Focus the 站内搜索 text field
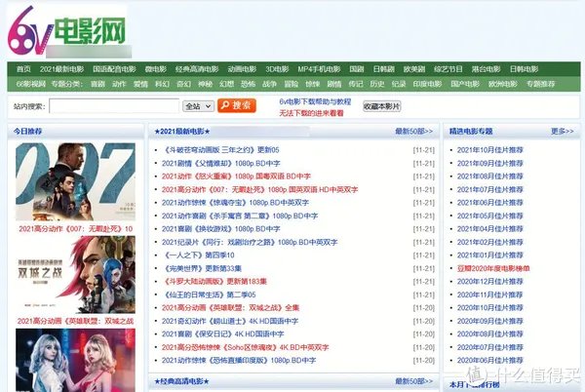 point(114,106)
